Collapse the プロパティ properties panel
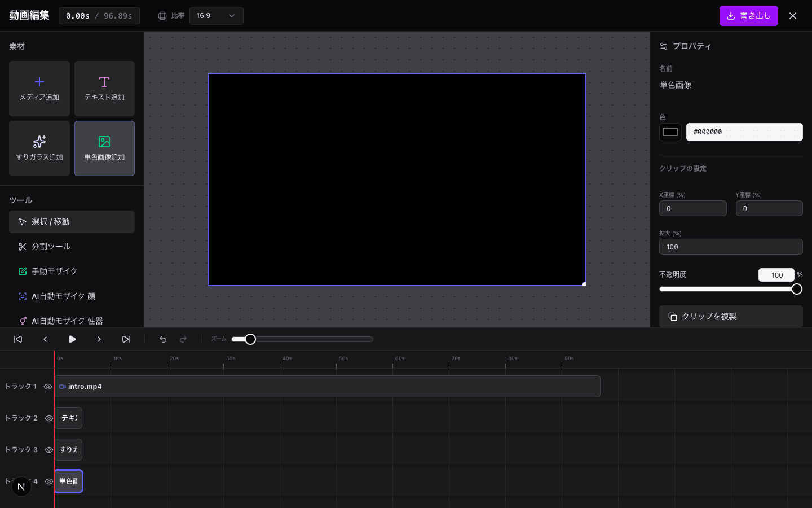Image resolution: width=812 pixels, height=508 pixels. tap(692, 46)
